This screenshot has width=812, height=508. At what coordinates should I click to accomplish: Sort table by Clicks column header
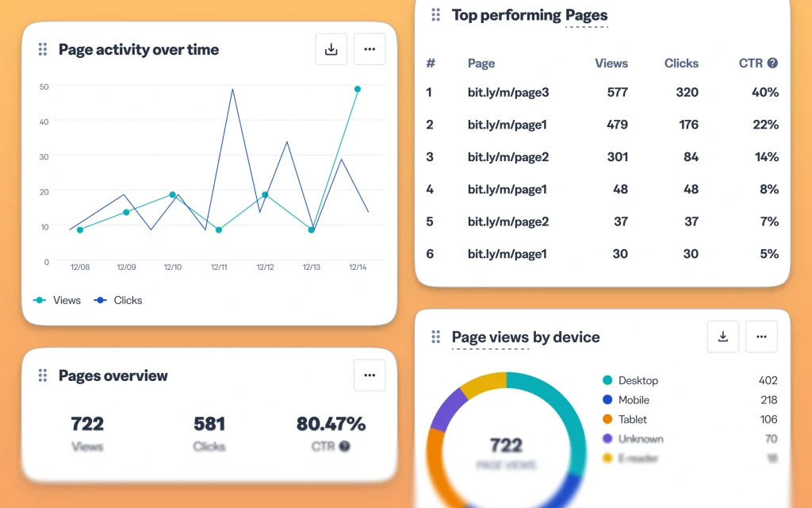(x=681, y=63)
